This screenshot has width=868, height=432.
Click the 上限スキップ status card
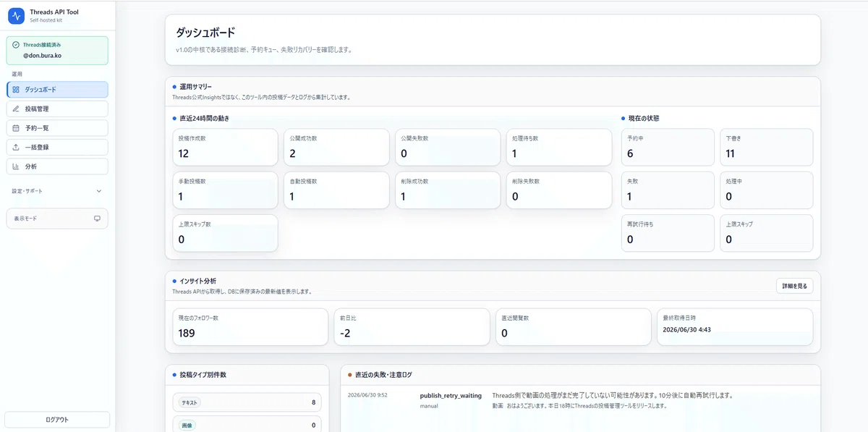point(767,233)
